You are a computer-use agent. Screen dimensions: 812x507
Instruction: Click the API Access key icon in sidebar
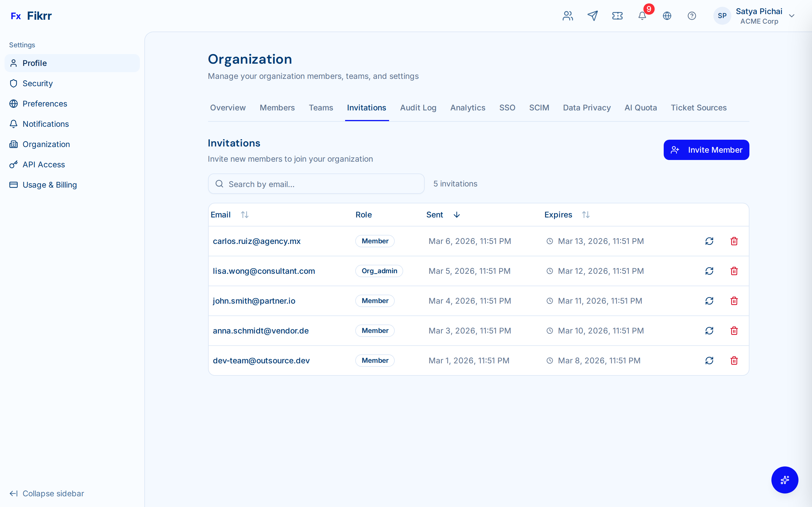pos(14,165)
